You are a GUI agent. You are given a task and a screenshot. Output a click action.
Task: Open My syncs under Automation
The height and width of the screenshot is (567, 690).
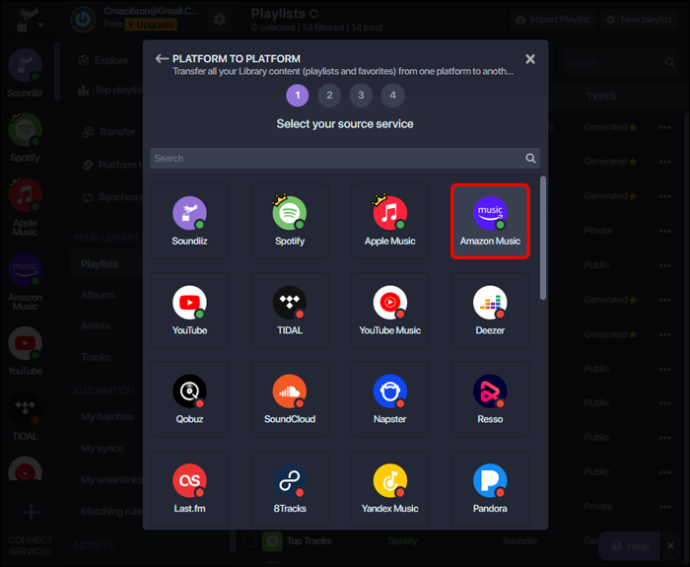click(x=102, y=448)
